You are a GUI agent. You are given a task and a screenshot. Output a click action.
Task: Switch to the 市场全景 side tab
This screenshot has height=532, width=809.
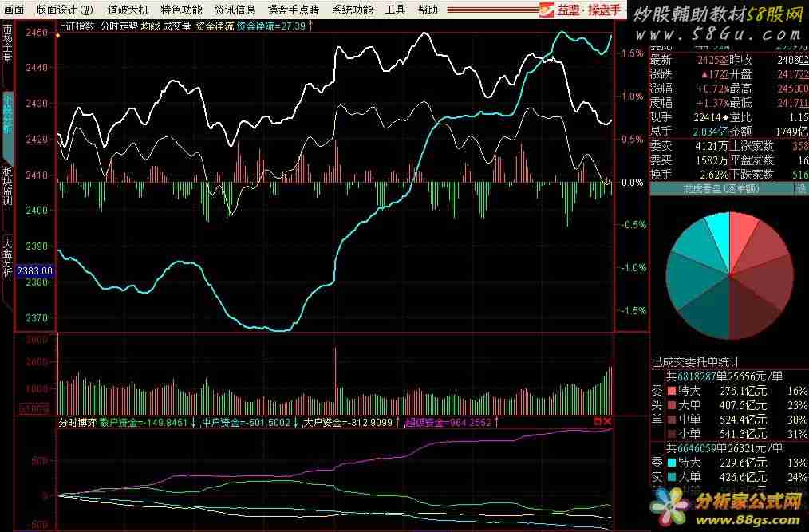[x=6, y=44]
